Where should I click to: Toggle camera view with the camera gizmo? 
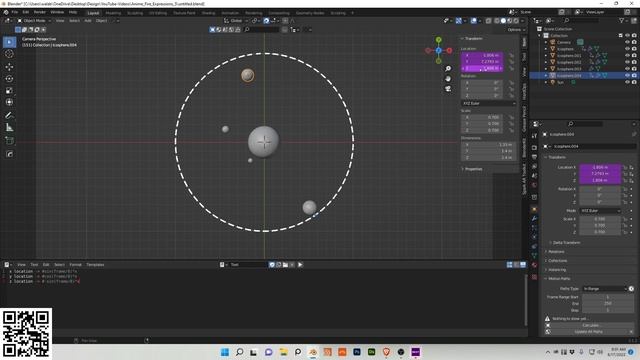pos(448,89)
